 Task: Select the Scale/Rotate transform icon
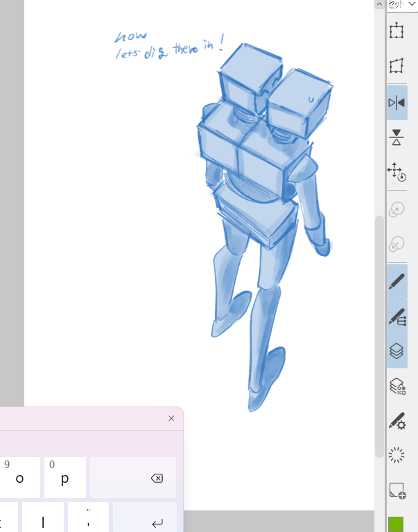coord(397,31)
